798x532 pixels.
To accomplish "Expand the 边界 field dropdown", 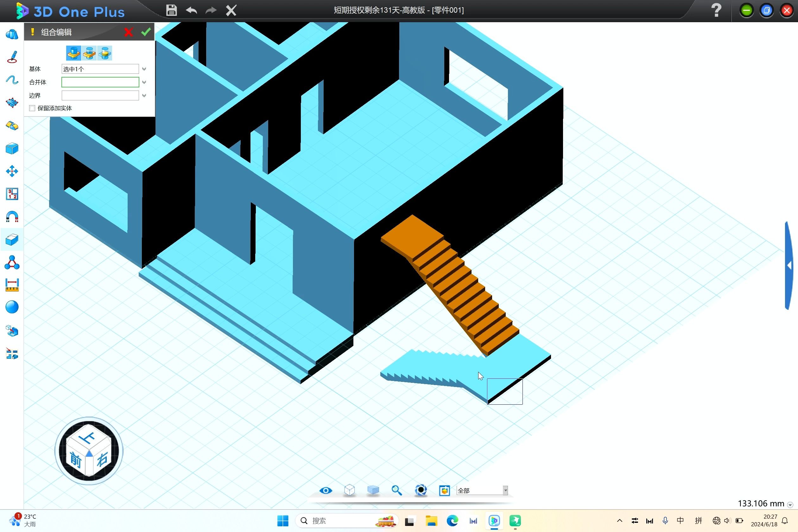I will [144, 95].
